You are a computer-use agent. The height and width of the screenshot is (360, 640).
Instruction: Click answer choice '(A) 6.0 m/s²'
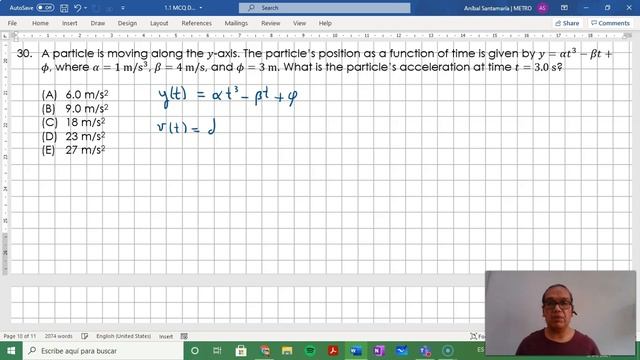coord(75,95)
